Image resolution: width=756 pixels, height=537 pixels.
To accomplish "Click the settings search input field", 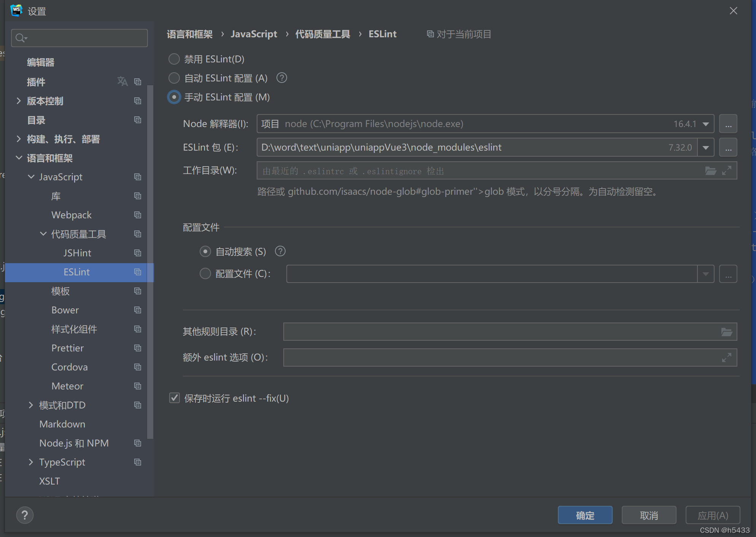I will click(79, 38).
